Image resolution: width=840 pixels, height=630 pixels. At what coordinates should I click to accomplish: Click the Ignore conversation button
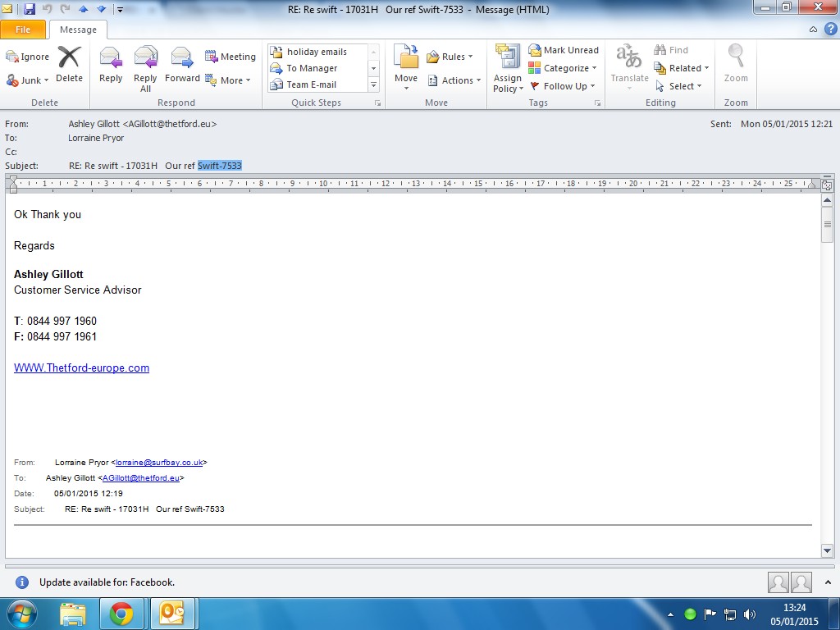pyautogui.click(x=28, y=57)
